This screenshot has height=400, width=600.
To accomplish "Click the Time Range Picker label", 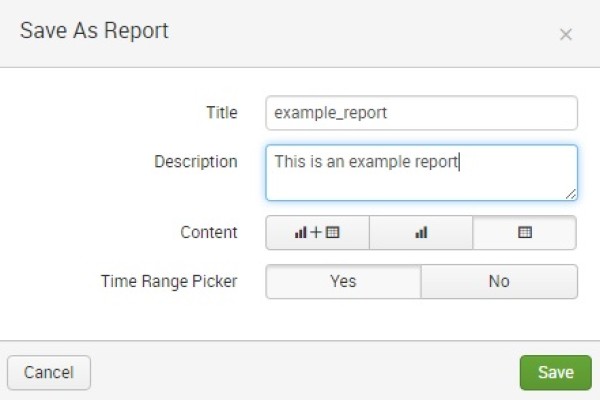I will click(x=169, y=282).
